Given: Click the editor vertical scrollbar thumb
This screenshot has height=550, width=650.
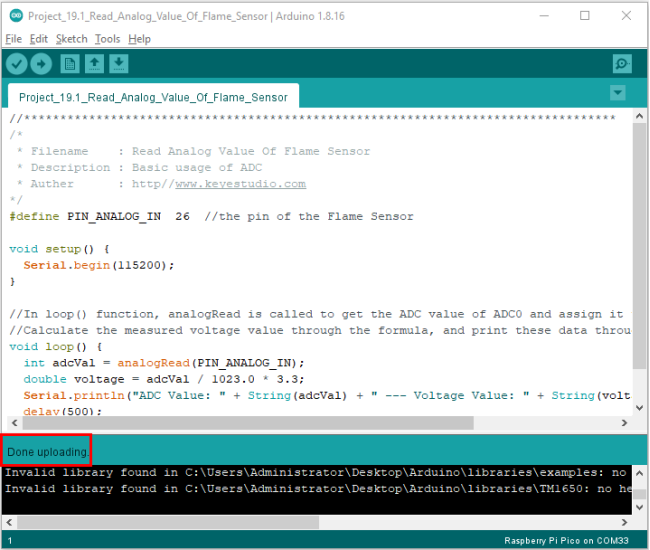Looking at the screenshot, I should (x=639, y=245).
